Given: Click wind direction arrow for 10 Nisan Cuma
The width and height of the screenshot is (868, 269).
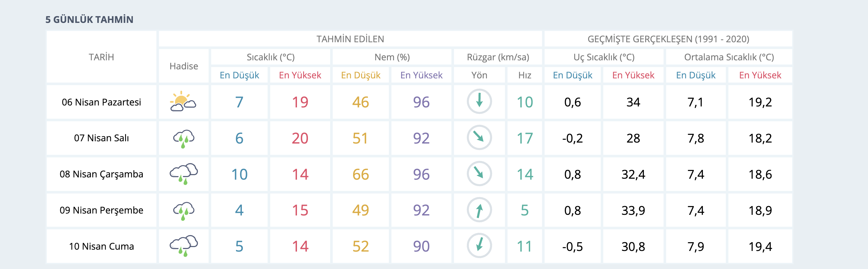Looking at the screenshot, I should coord(479,246).
